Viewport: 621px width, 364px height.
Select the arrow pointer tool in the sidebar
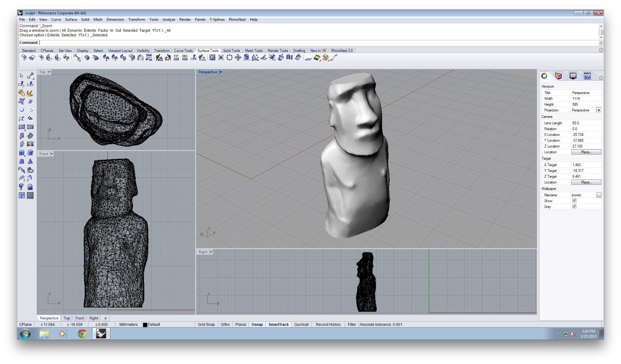22,75
